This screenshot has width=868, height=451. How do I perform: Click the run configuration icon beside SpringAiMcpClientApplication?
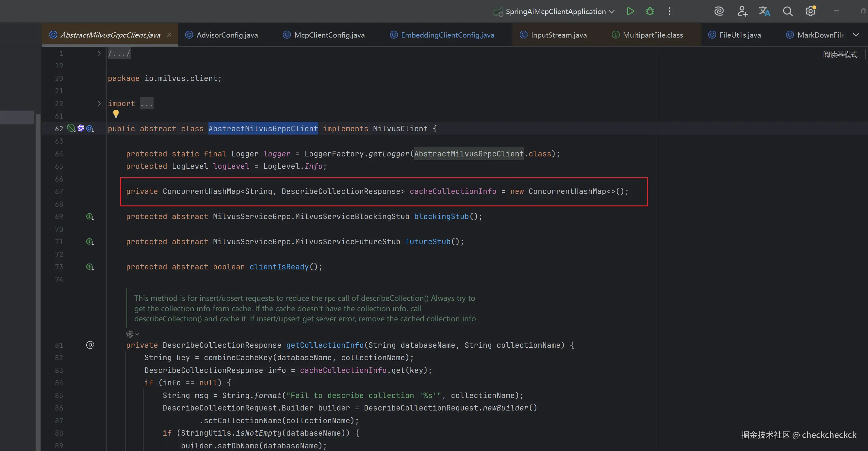498,12
